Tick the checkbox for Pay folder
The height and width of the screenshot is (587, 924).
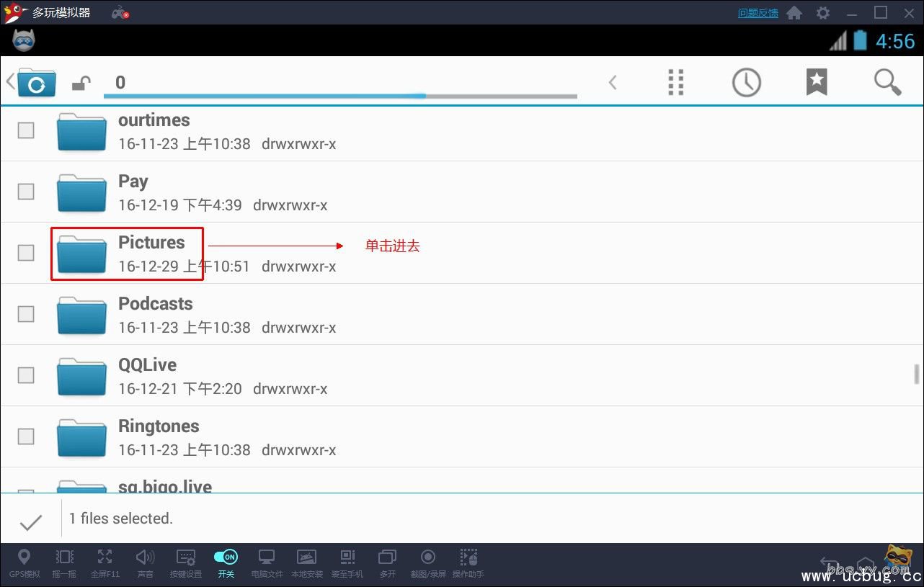(x=26, y=191)
